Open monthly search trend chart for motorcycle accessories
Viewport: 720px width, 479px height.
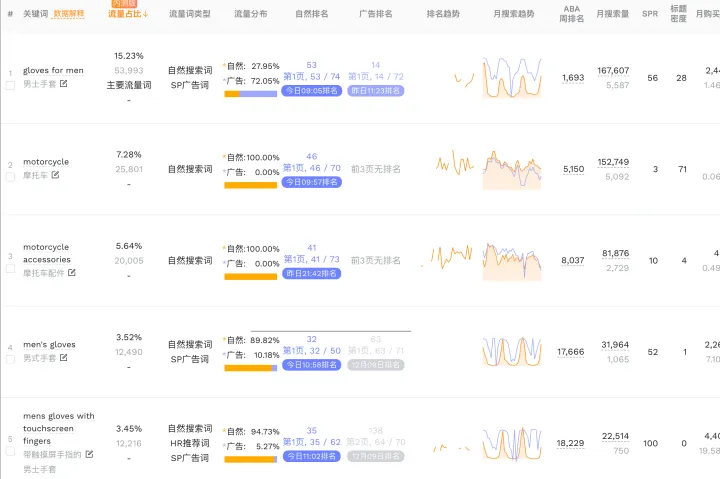point(512,261)
